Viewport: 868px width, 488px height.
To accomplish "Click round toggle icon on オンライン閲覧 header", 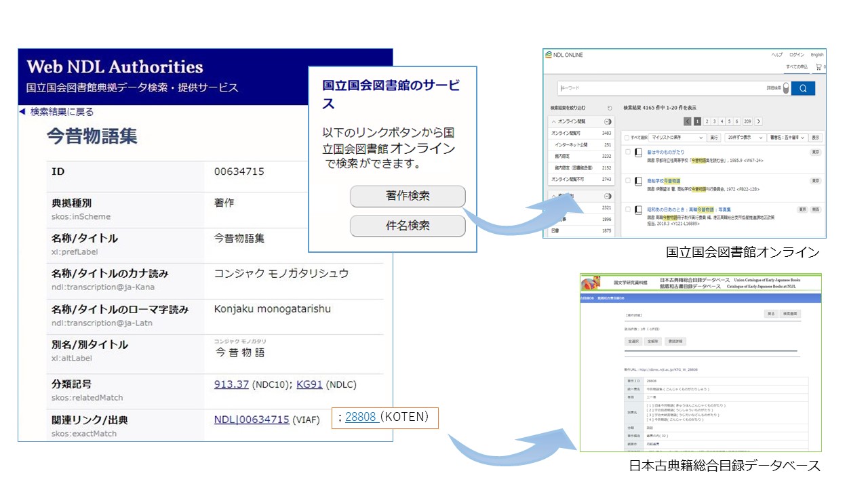I will (x=608, y=121).
